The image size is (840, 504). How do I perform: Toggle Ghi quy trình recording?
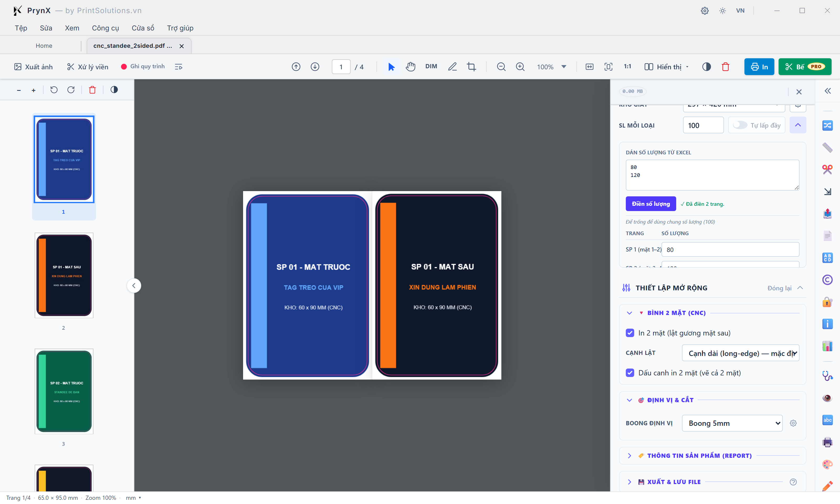pos(143,67)
